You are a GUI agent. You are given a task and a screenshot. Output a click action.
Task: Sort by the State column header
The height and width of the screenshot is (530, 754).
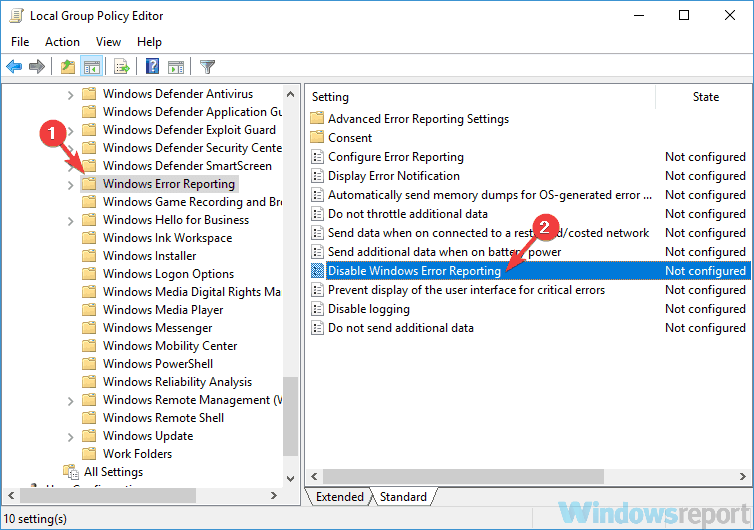click(705, 97)
